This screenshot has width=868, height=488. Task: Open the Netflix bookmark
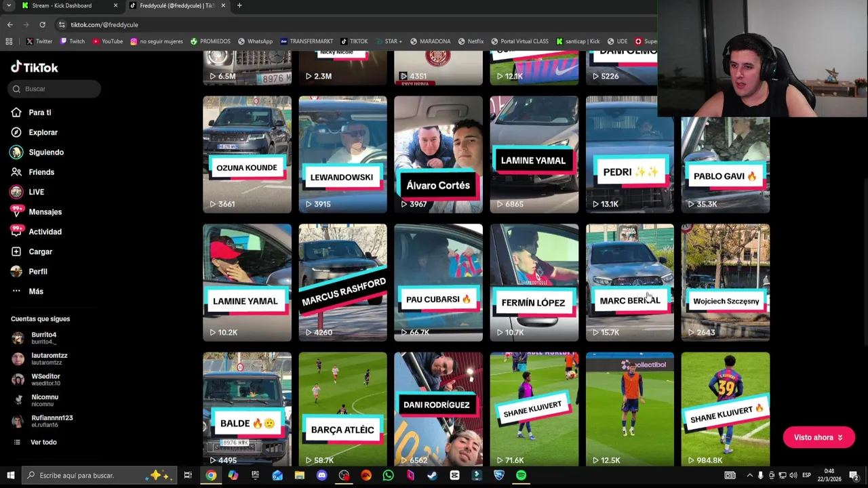click(x=471, y=41)
